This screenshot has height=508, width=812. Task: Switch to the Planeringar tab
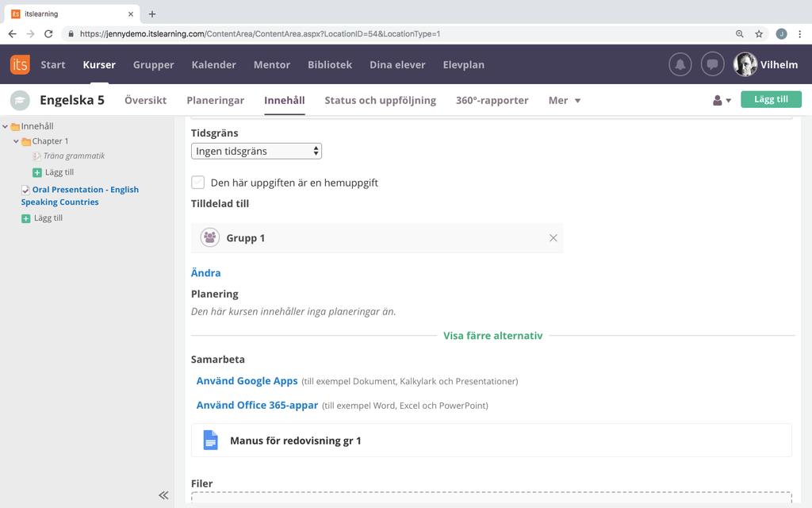tap(216, 101)
